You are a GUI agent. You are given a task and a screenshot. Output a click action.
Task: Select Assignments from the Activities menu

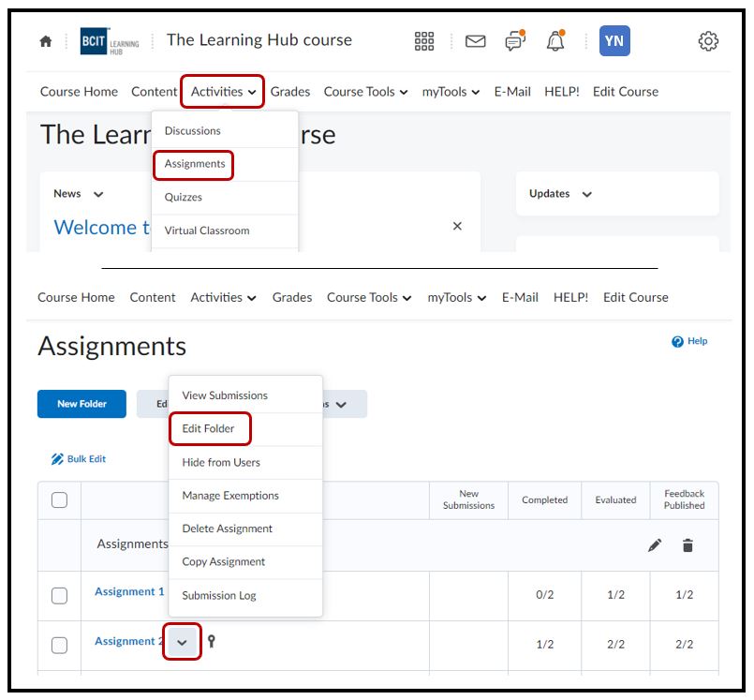tap(195, 164)
